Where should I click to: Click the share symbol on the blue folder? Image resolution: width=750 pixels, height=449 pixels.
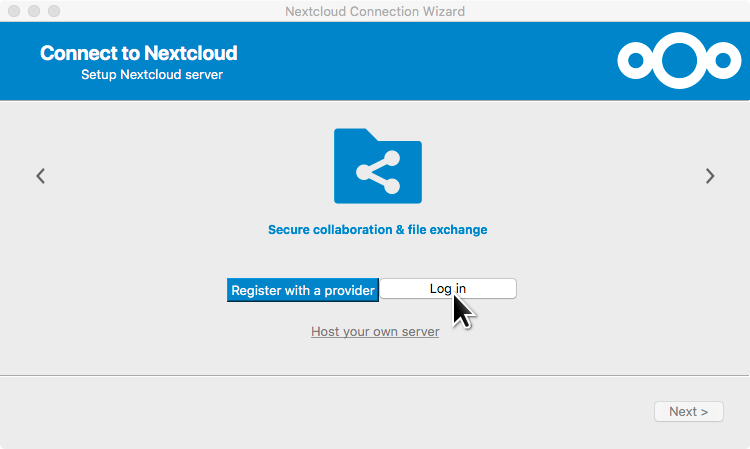coord(378,172)
